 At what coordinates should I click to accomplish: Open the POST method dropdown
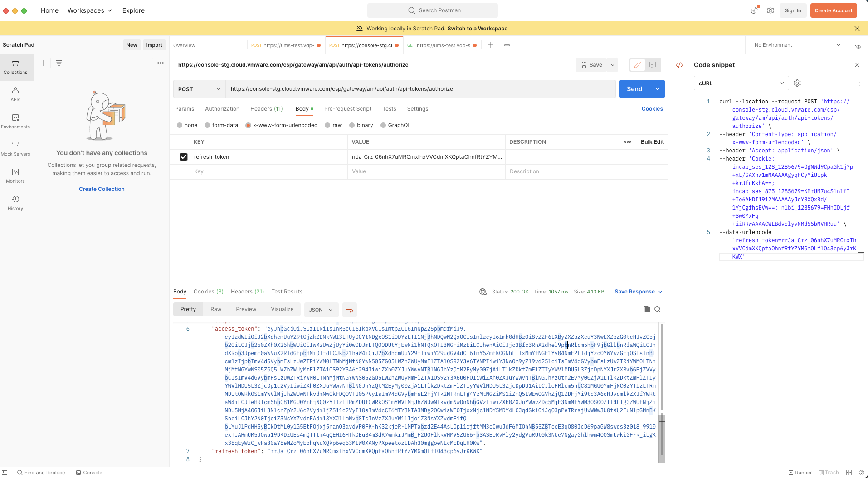pyautogui.click(x=200, y=89)
